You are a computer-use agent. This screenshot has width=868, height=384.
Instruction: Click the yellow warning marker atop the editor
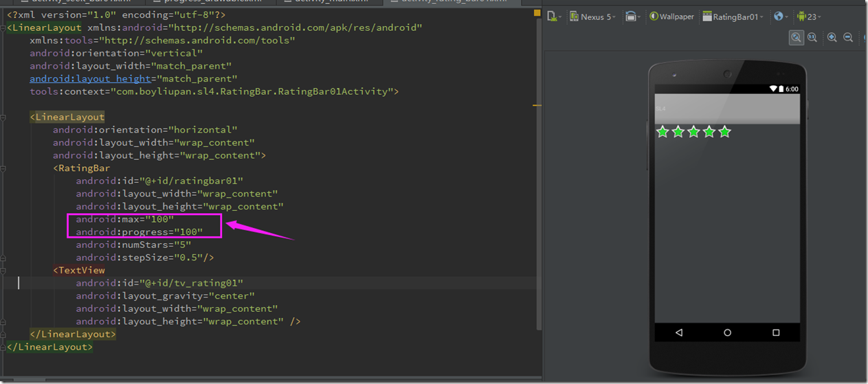[x=537, y=14]
